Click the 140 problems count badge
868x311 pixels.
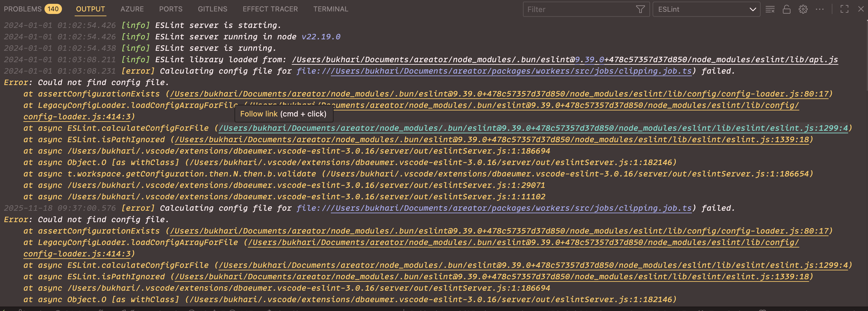(53, 9)
